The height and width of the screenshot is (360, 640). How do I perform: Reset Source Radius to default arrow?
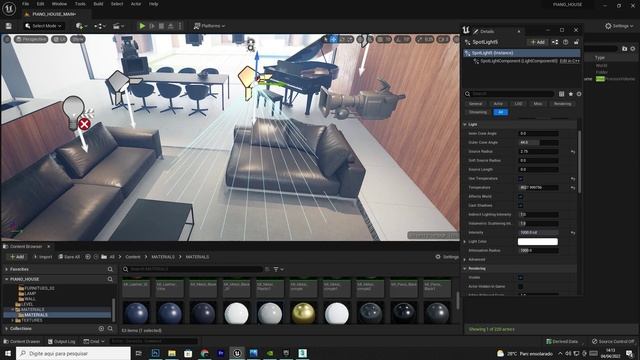click(573, 151)
